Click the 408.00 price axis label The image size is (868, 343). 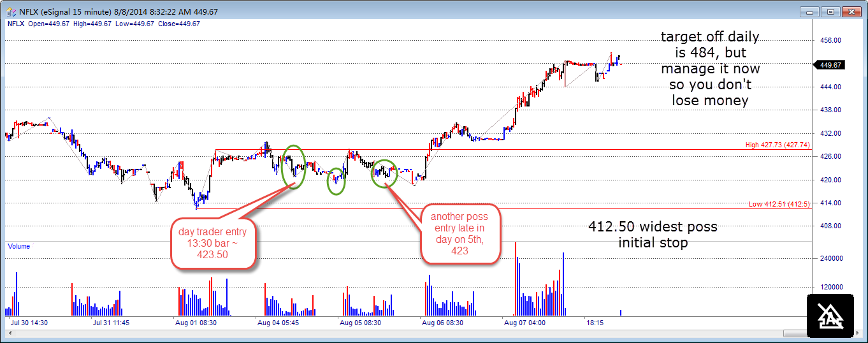point(831,226)
